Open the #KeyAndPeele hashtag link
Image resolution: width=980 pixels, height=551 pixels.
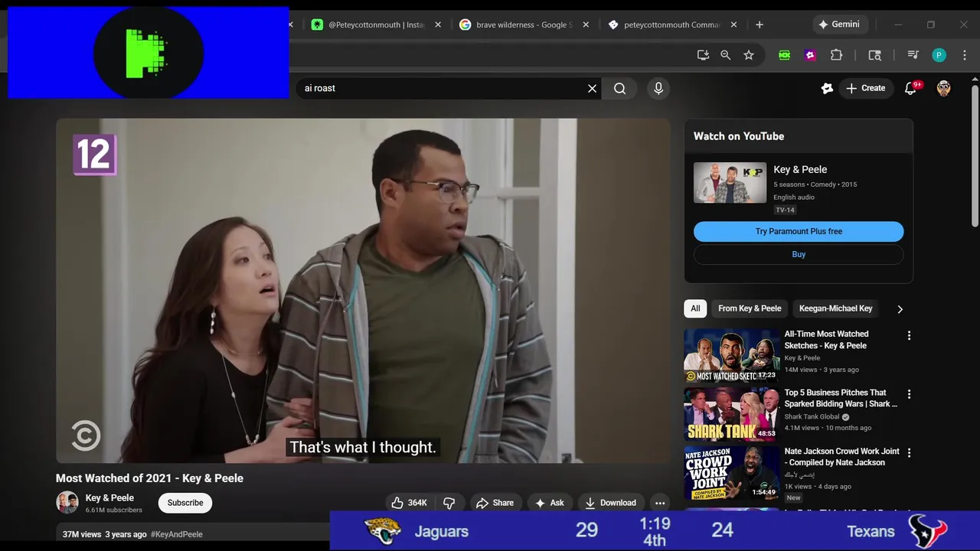177,534
